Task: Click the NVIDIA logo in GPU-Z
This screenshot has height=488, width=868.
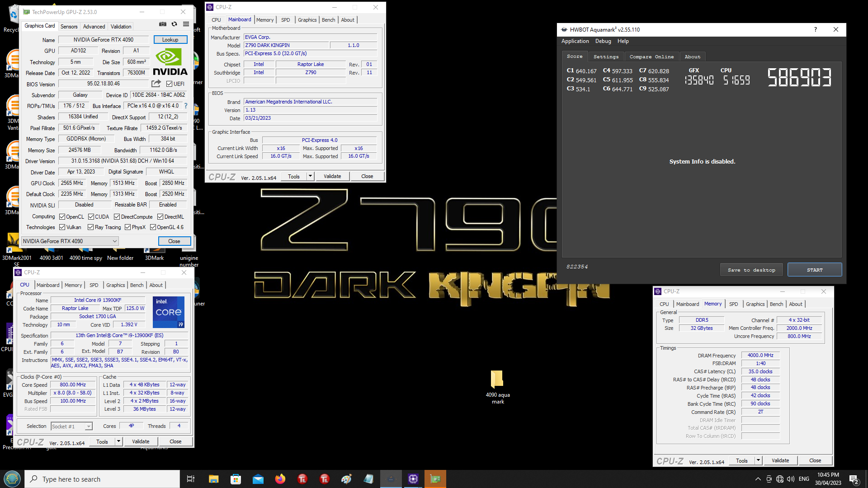Action: coord(170,62)
